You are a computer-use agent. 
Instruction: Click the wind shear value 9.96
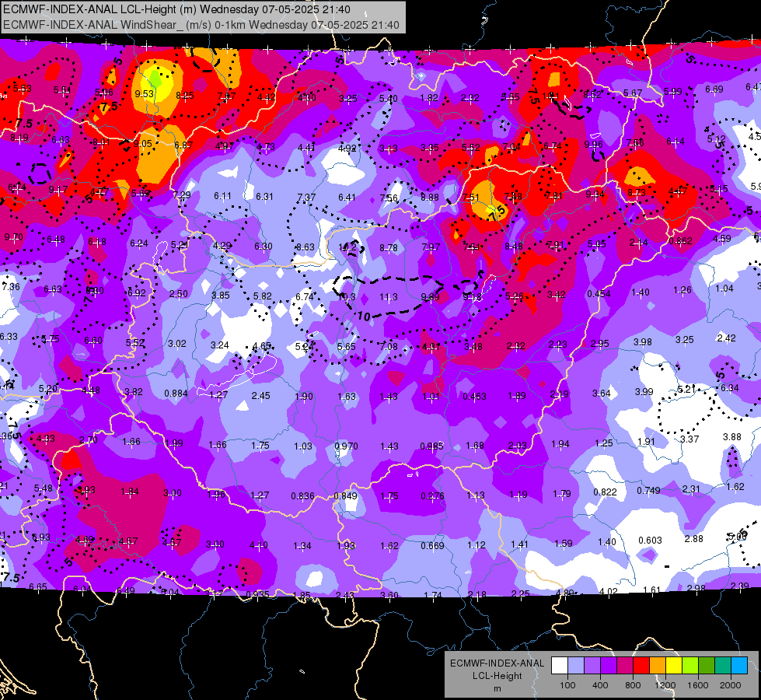(x=594, y=144)
